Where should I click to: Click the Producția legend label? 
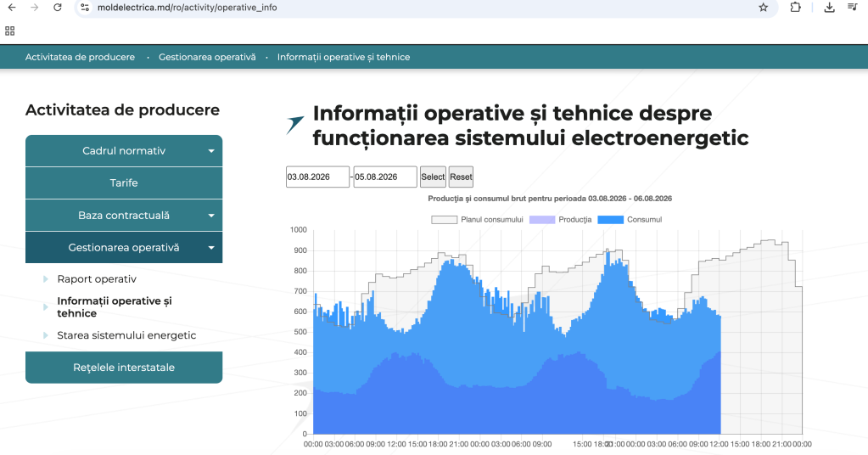[575, 220]
